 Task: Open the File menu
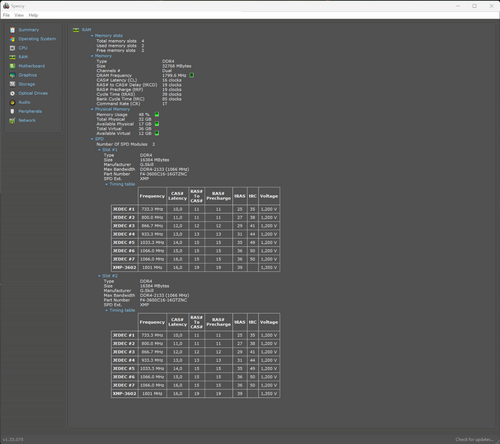pyautogui.click(x=6, y=15)
